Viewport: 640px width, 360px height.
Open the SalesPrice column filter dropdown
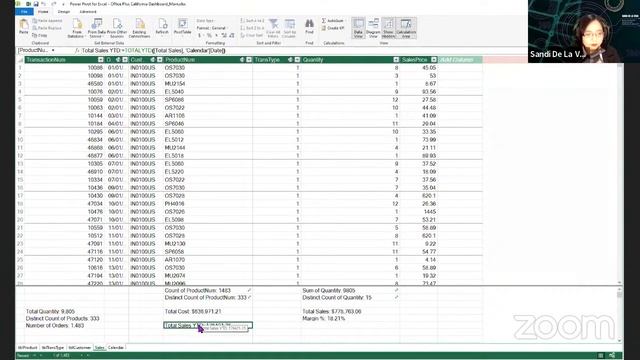coord(434,60)
